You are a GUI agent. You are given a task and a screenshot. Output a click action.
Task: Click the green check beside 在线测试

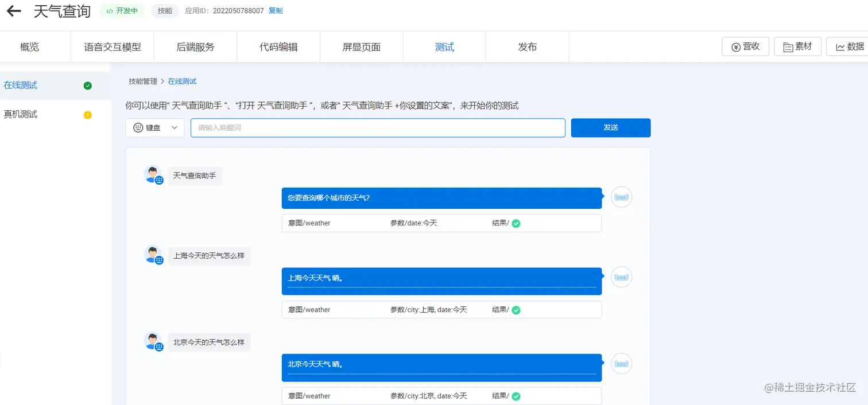pyautogui.click(x=87, y=85)
